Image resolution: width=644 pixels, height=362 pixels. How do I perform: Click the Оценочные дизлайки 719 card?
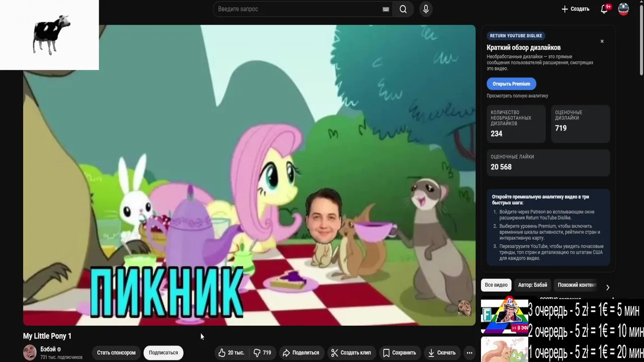pyautogui.click(x=581, y=124)
